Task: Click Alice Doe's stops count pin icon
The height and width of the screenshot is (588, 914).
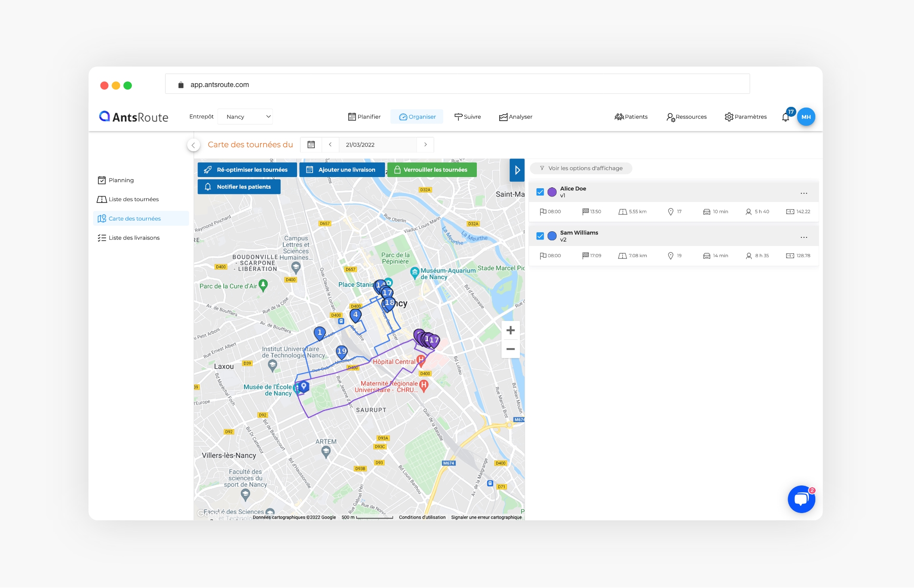Action: click(670, 212)
